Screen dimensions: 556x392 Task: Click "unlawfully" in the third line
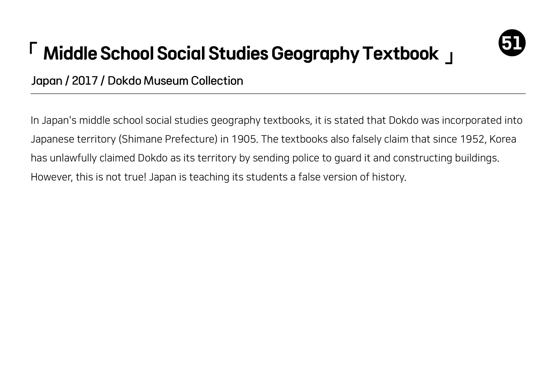click(73, 158)
